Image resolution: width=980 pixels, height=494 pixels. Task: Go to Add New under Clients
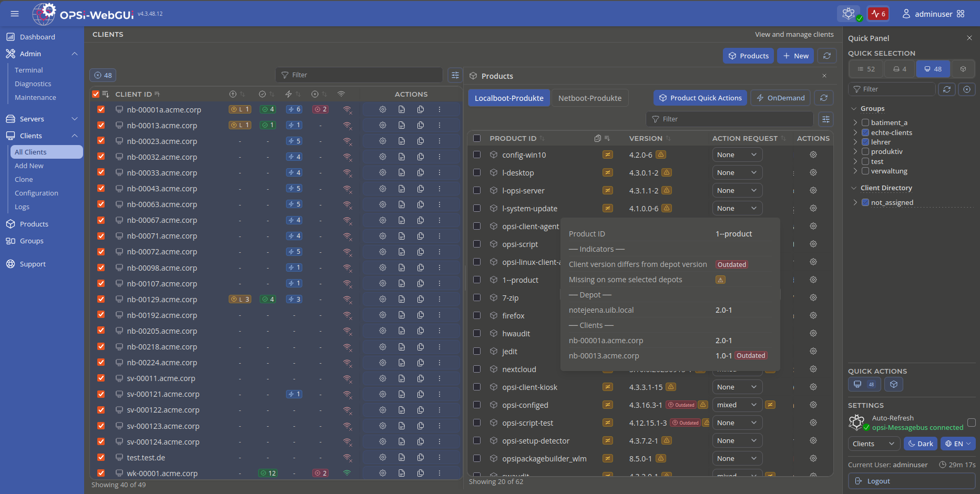pos(29,166)
